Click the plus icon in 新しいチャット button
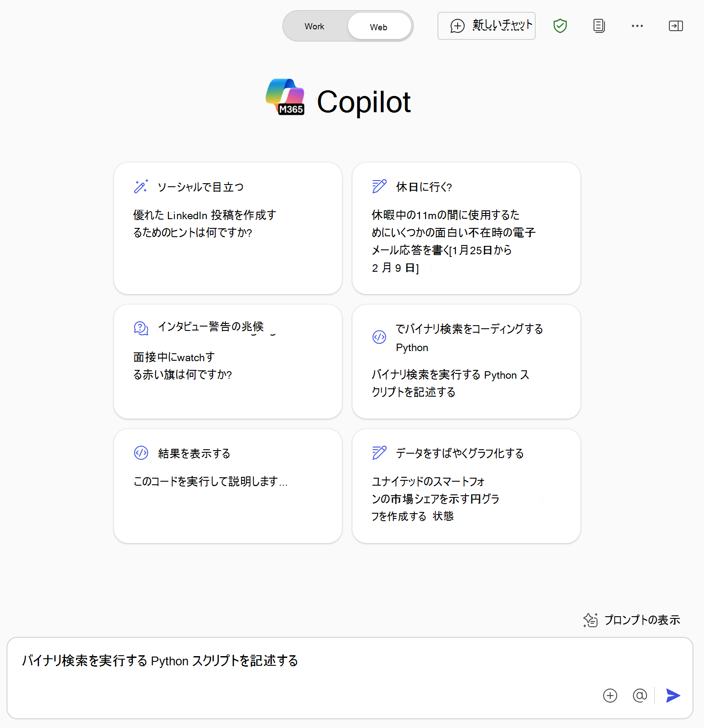The image size is (704, 728). click(457, 26)
